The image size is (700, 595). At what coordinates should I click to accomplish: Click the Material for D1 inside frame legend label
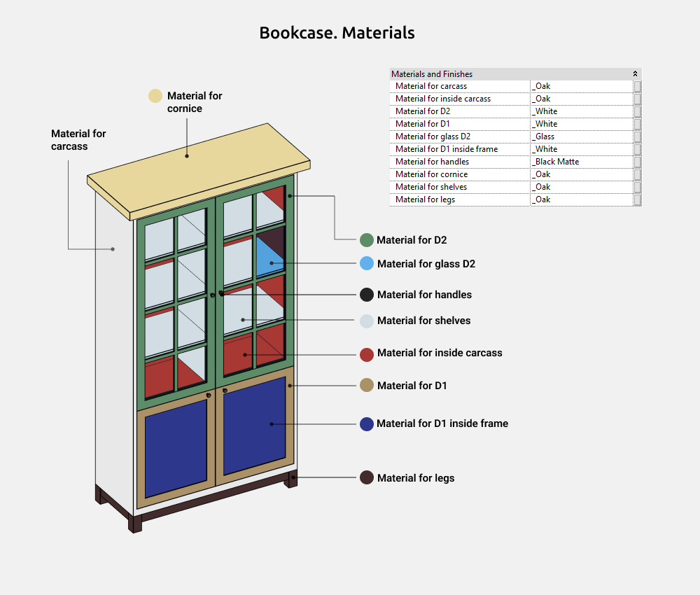[x=442, y=423]
